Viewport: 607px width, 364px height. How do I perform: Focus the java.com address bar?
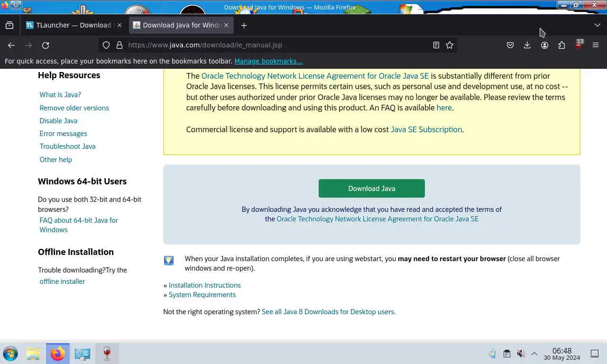(277, 45)
